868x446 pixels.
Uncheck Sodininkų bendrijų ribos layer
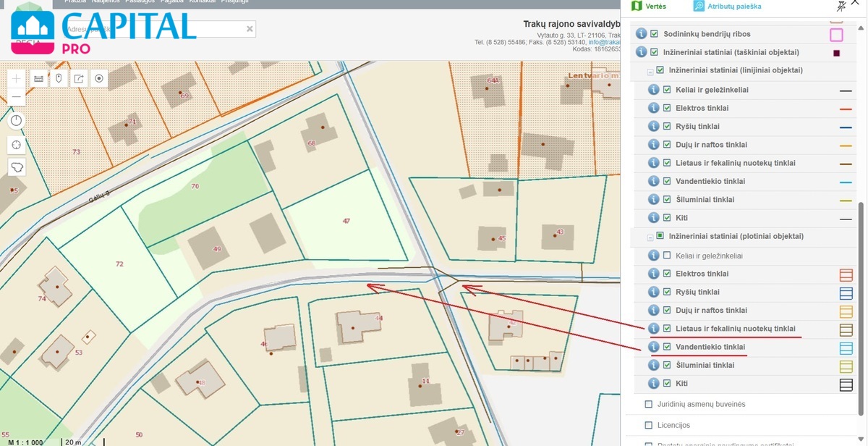click(x=654, y=34)
